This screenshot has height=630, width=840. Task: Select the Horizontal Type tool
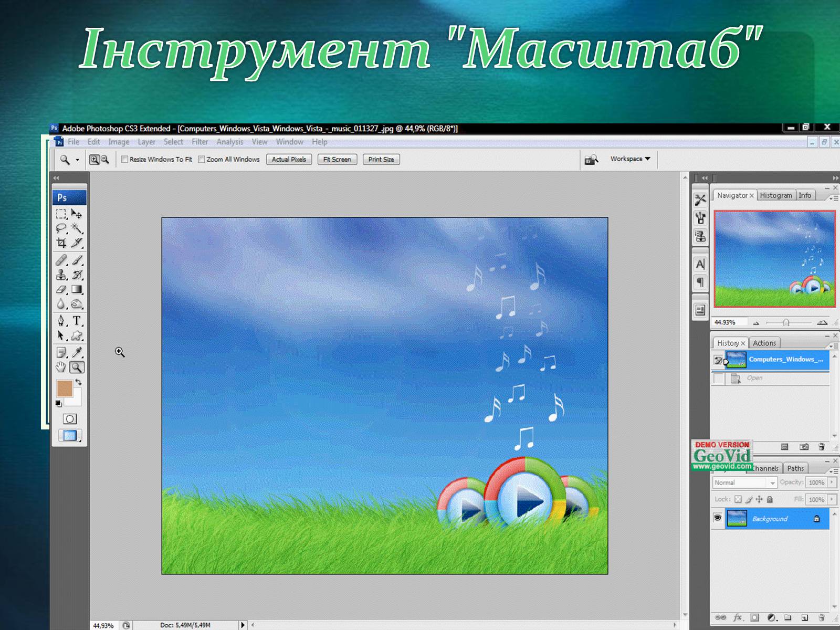pyautogui.click(x=77, y=321)
